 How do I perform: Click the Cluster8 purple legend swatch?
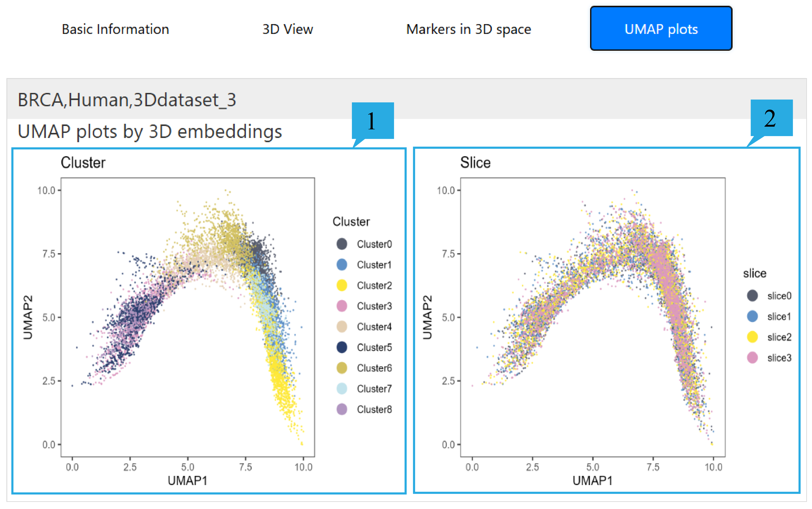pos(342,409)
